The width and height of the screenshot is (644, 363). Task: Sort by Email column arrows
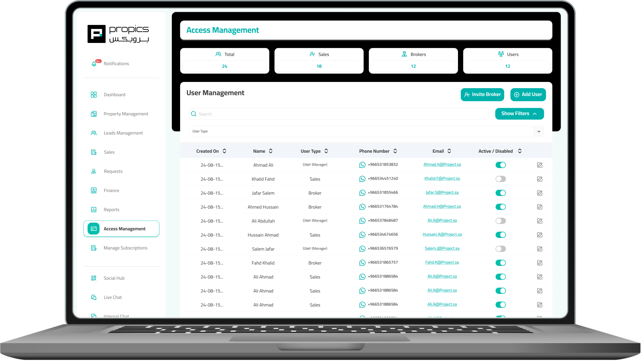[x=450, y=151]
